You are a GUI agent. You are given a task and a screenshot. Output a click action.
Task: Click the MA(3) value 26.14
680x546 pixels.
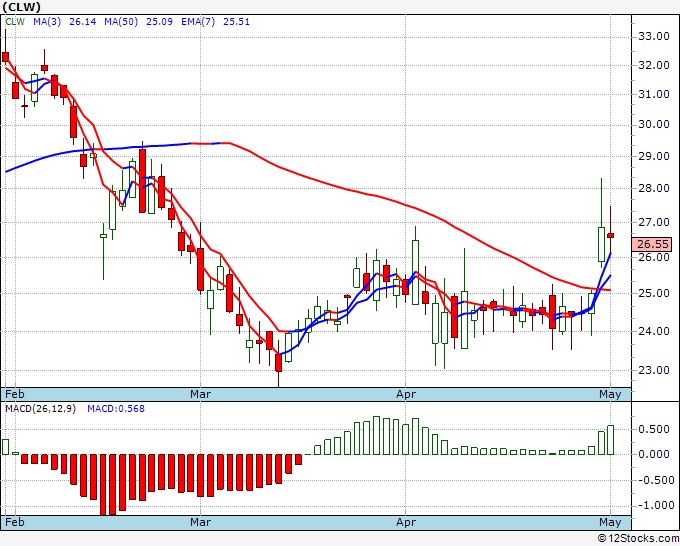point(82,22)
